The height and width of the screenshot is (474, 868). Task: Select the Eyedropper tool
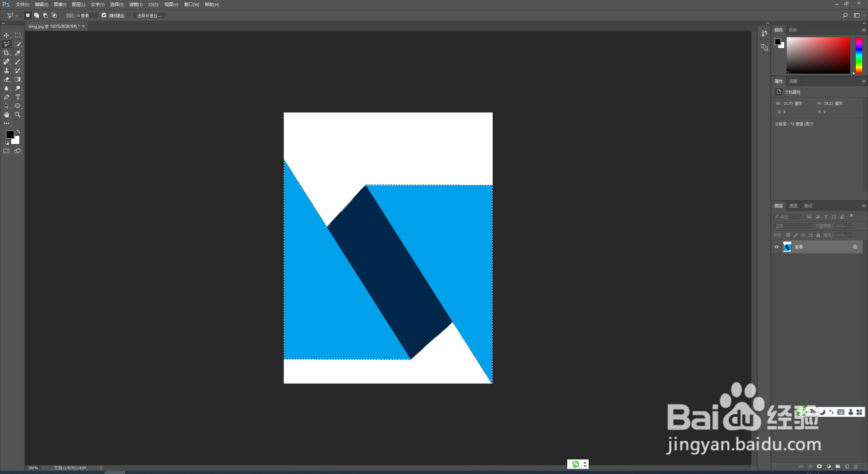click(18, 53)
